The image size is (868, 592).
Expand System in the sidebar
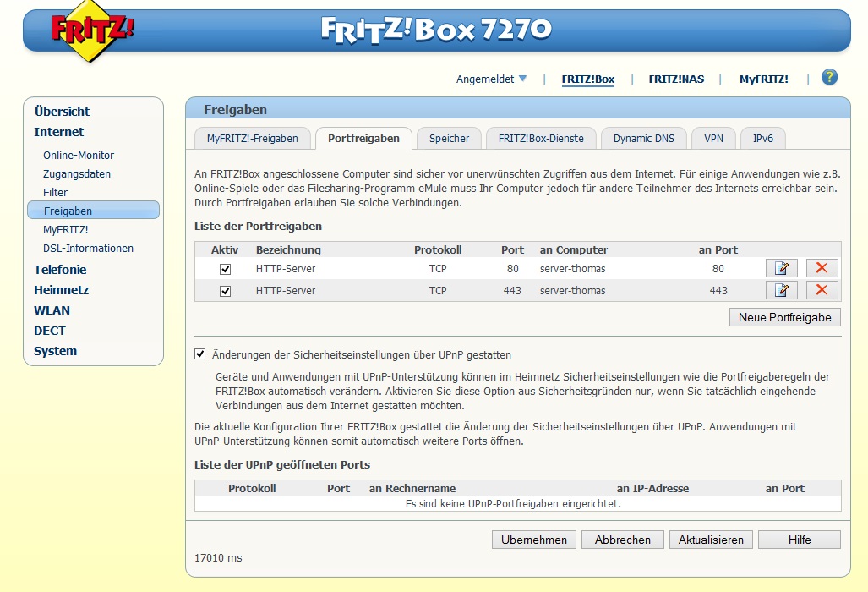click(x=55, y=351)
